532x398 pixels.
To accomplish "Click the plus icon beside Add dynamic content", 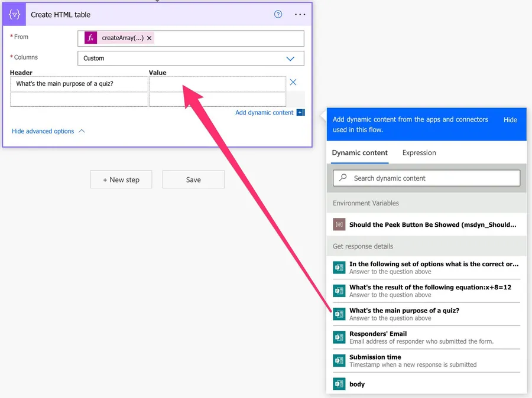I will coord(300,113).
